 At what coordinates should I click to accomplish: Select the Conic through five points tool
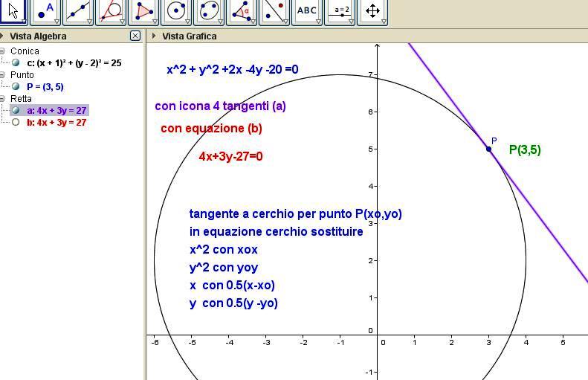coord(209,11)
